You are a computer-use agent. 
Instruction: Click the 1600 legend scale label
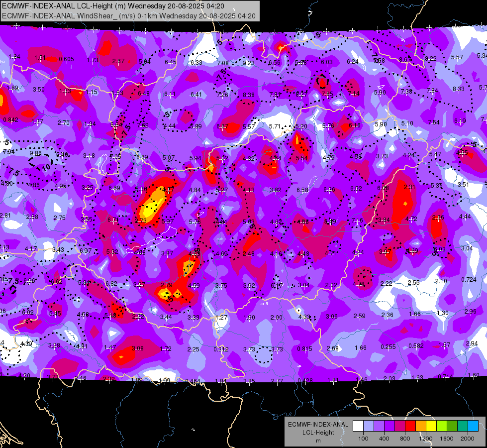pos(447,439)
